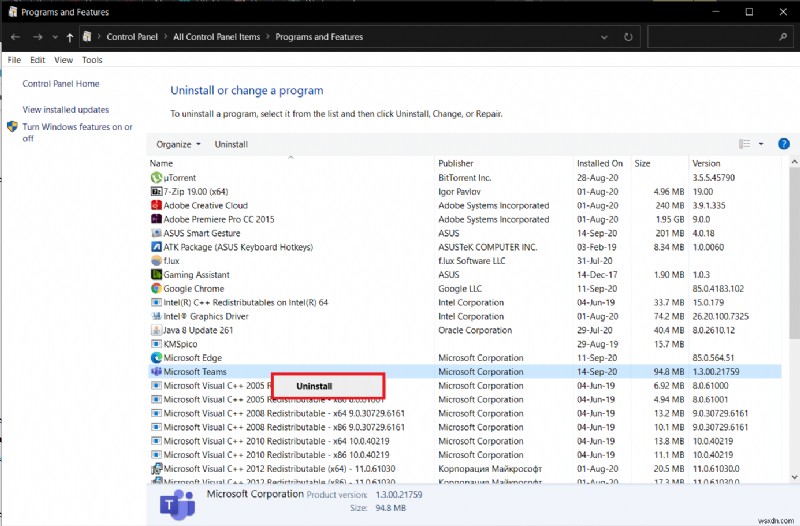Click the f.lux program icon
This screenshot has width=800, height=526.
tap(156, 261)
